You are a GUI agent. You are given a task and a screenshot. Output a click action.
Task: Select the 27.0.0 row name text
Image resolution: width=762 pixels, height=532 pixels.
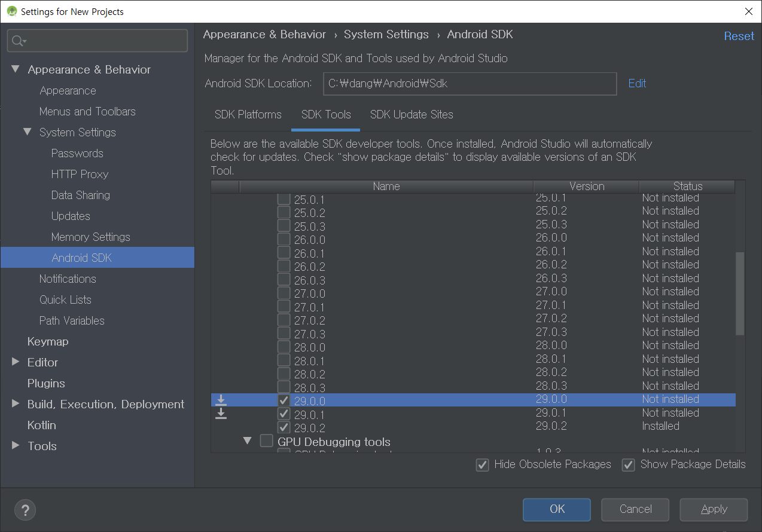pos(310,293)
